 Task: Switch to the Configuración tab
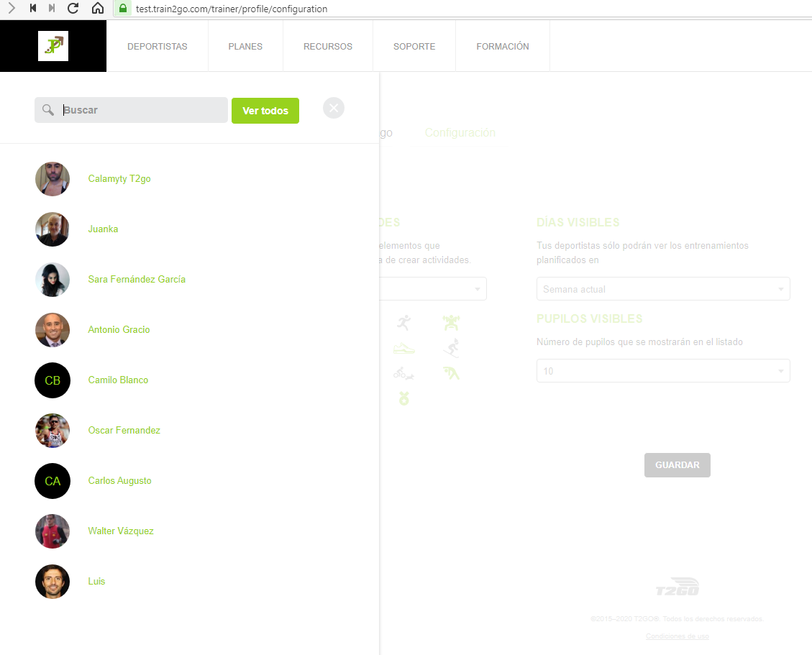point(460,133)
